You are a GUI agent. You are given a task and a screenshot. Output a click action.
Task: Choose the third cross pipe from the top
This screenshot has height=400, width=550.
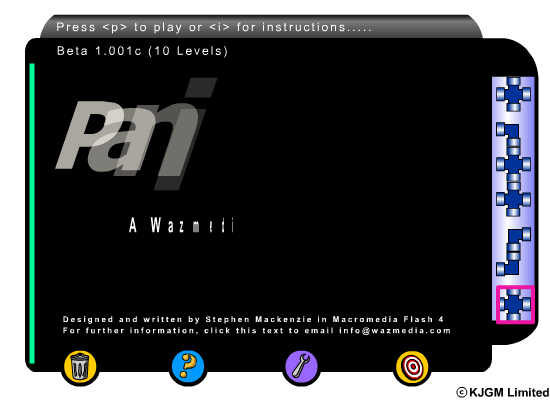tap(514, 199)
